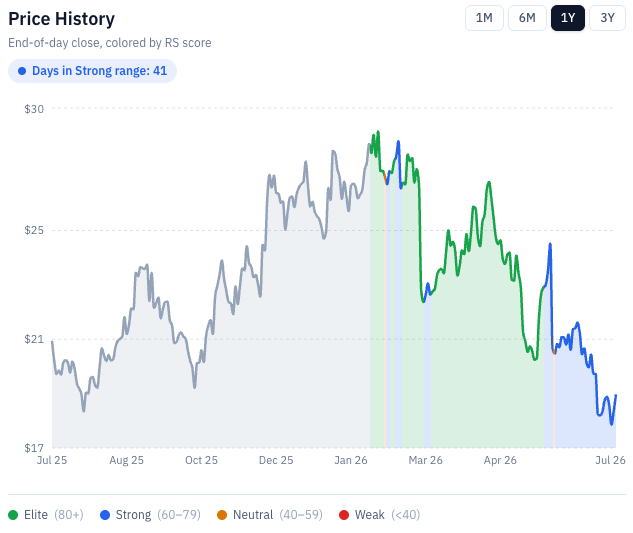Viewport: 633px width, 533px height.
Task: Click the Weak (<40) legend label
Action: 387,515
